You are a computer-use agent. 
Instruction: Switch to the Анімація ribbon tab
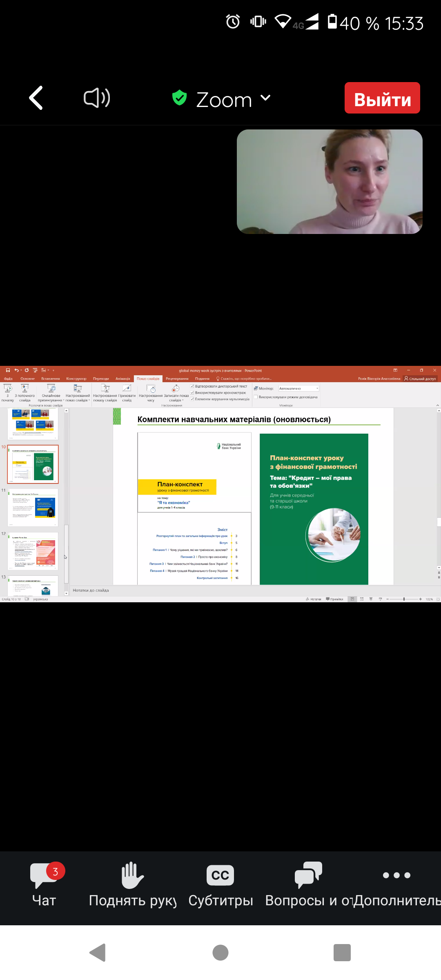[122, 379]
